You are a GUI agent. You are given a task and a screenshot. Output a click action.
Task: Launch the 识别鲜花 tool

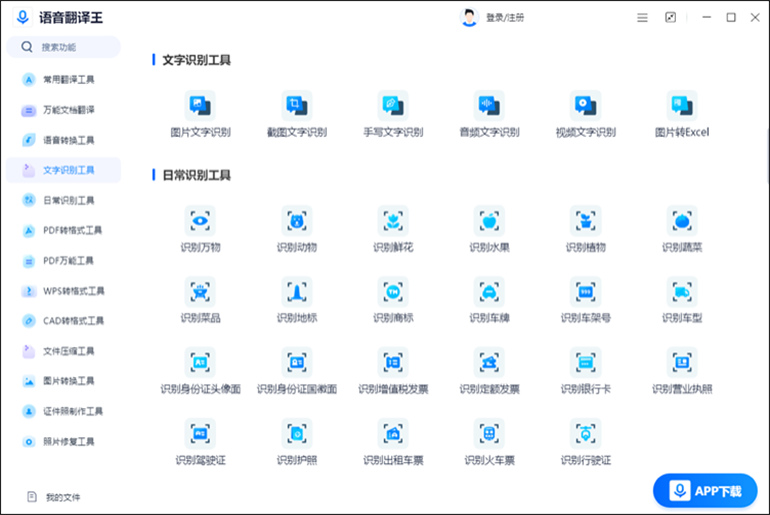pyautogui.click(x=393, y=229)
